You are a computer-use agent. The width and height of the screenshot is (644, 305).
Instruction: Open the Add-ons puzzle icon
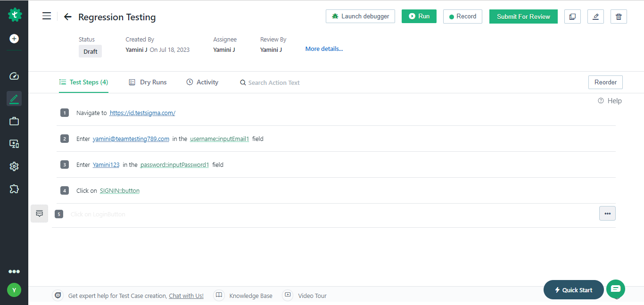(x=14, y=189)
